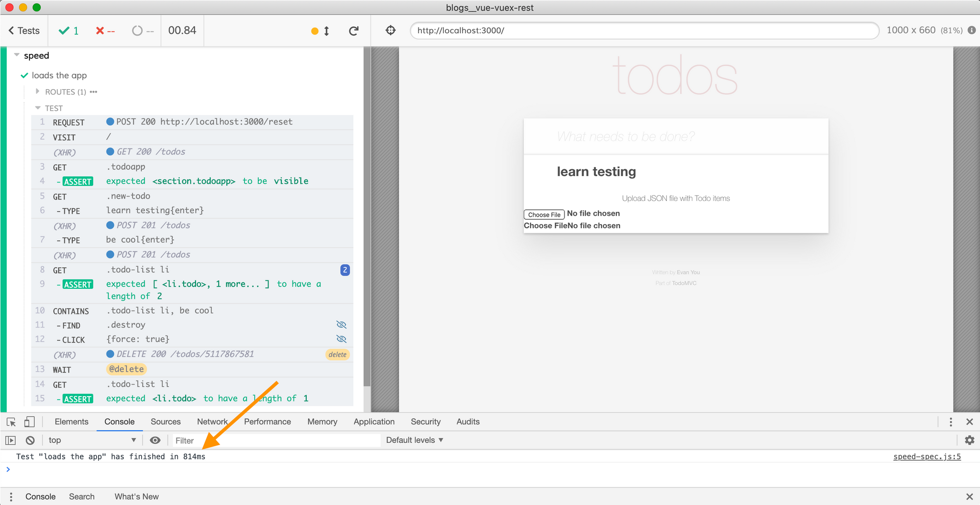Image resolution: width=980 pixels, height=505 pixels.
Task: Show the console sidebar panel icon
Action: [x=11, y=440]
